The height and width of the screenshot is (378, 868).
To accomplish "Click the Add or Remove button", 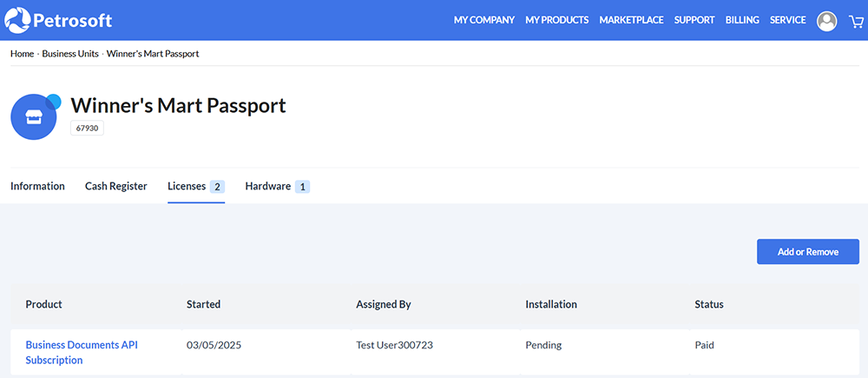I will click(x=807, y=252).
